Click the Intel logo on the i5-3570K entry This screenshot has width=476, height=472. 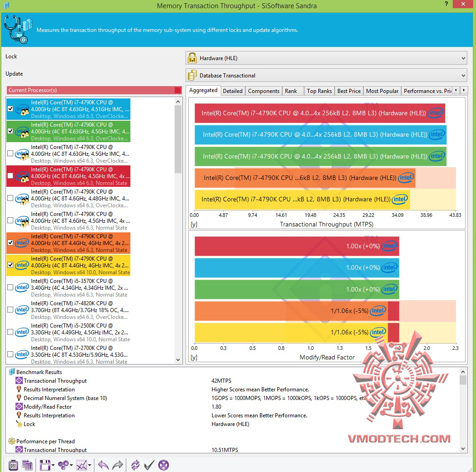[x=22, y=287]
